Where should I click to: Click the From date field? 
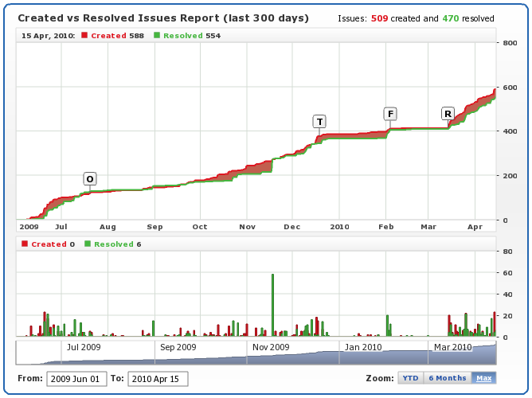click(x=76, y=379)
